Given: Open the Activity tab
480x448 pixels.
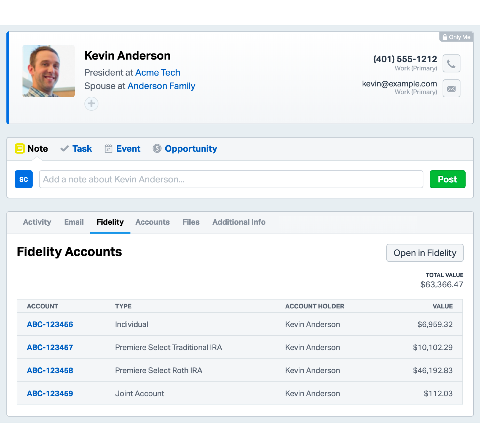Looking at the screenshot, I should pos(37,222).
